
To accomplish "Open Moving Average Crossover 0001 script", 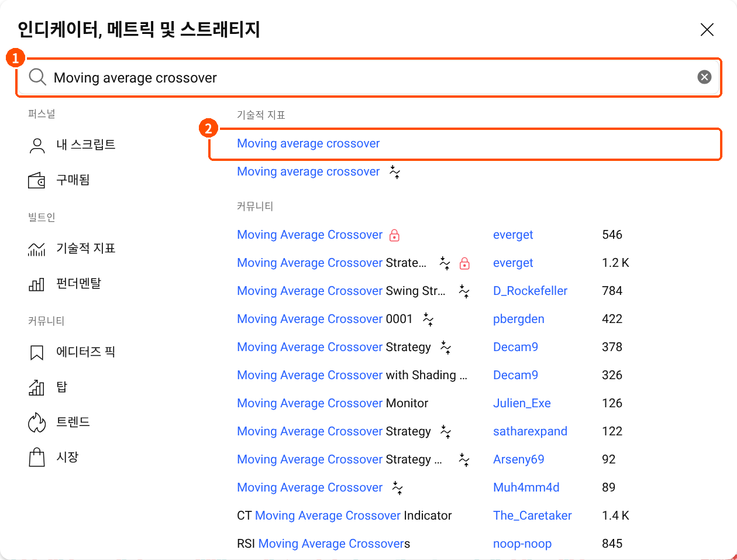I will (325, 319).
